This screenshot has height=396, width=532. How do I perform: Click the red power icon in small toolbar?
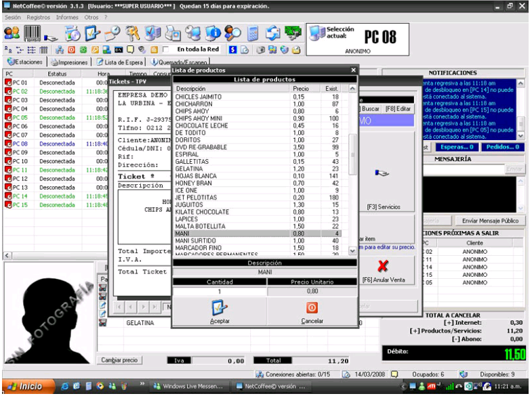[x=71, y=50]
